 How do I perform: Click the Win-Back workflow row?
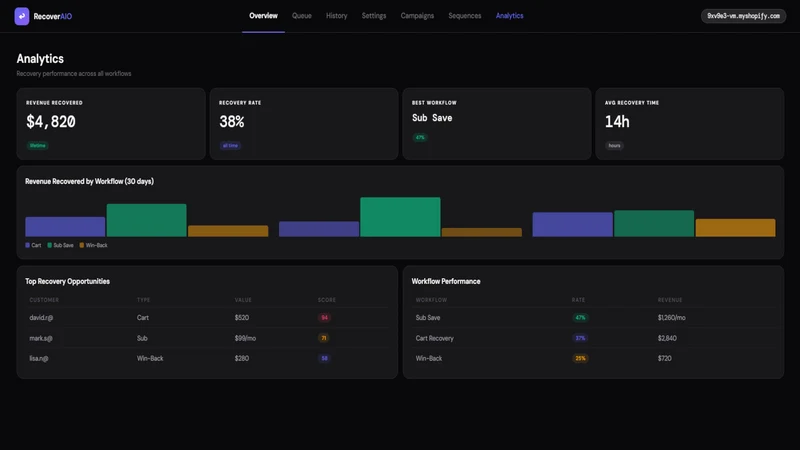tap(593, 358)
